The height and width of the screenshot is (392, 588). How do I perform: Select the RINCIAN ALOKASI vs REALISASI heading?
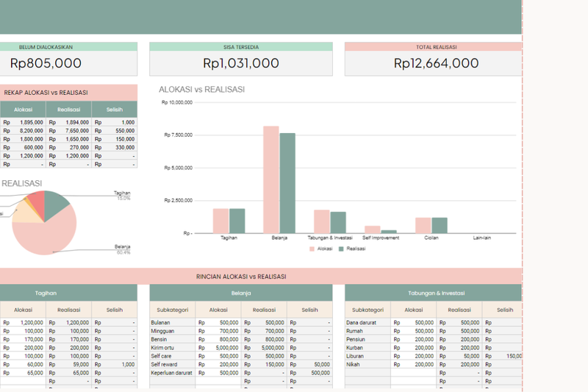point(241,277)
